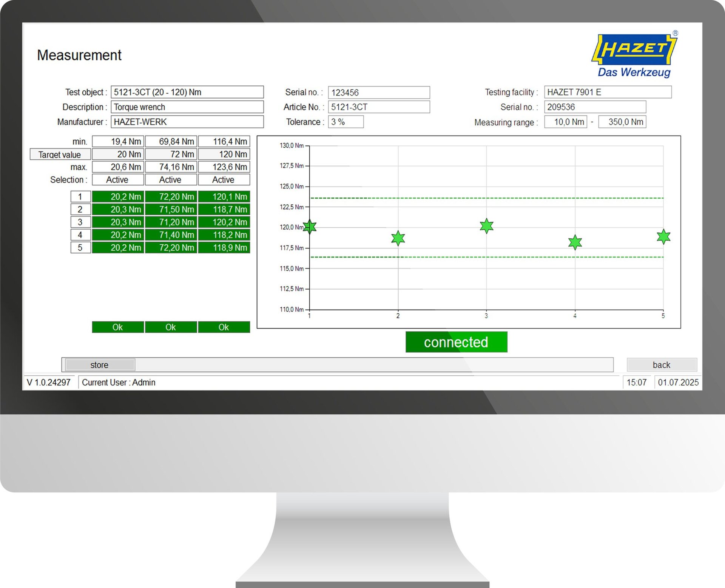
Task: Toggle the Active selection for 72 Nm column
Action: [x=171, y=180]
